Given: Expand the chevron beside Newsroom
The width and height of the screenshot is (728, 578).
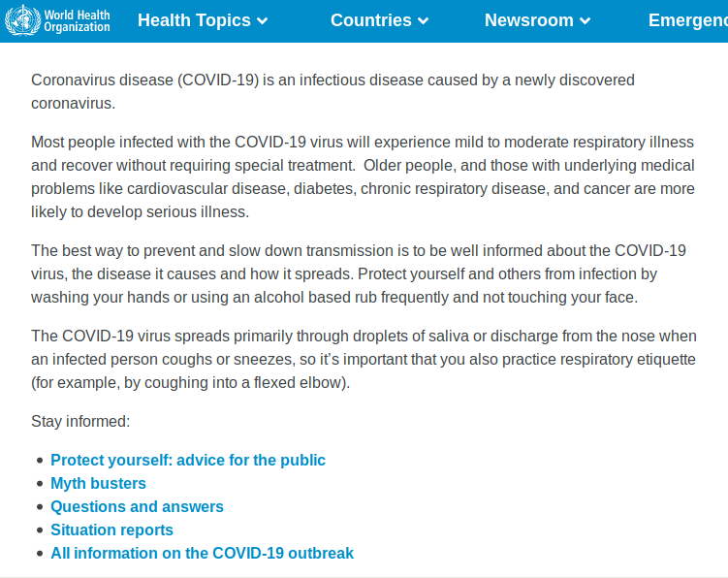Looking at the screenshot, I should [x=585, y=21].
